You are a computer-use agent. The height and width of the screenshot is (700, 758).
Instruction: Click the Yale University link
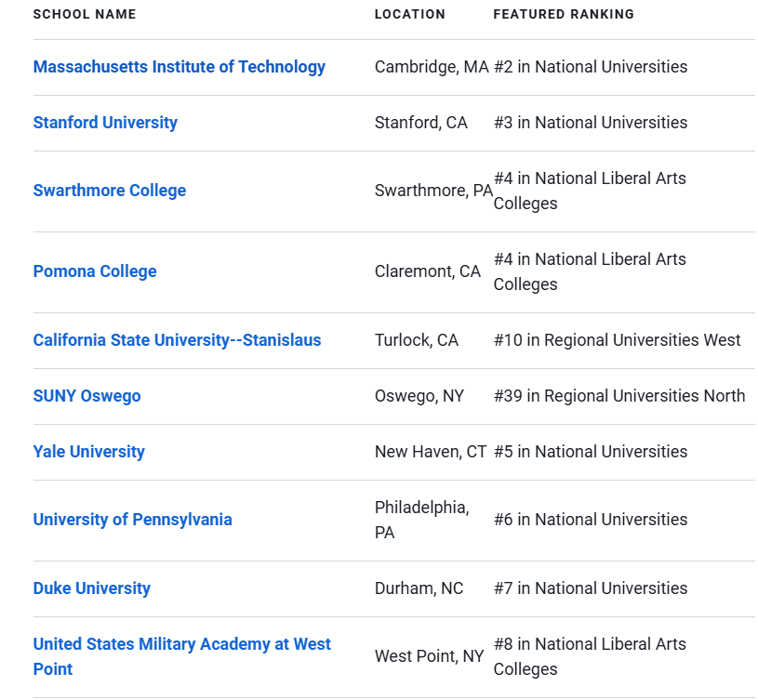(89, 452)
